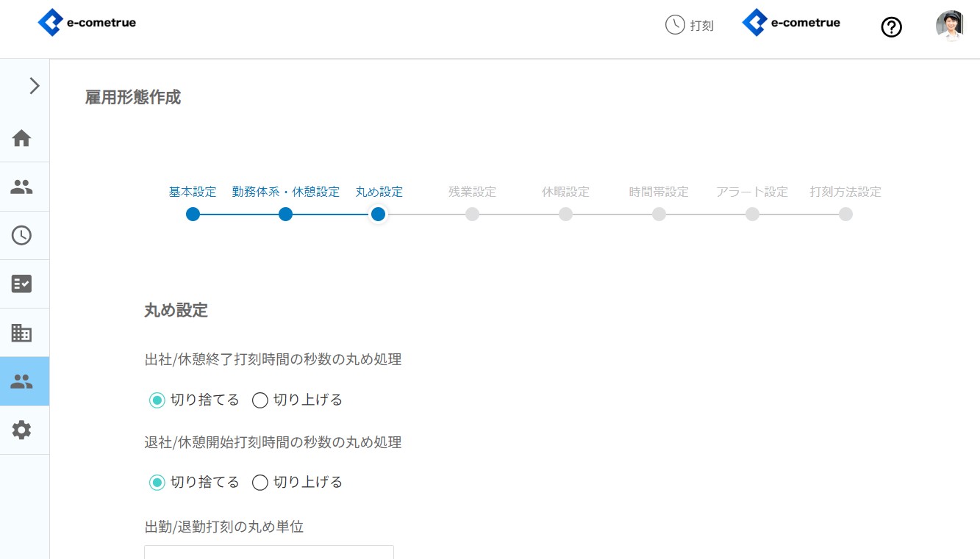Select 切り上げる for 出社/休憩終了 rounding
Viewport: 980px width, 559px height.
point(260,400)
